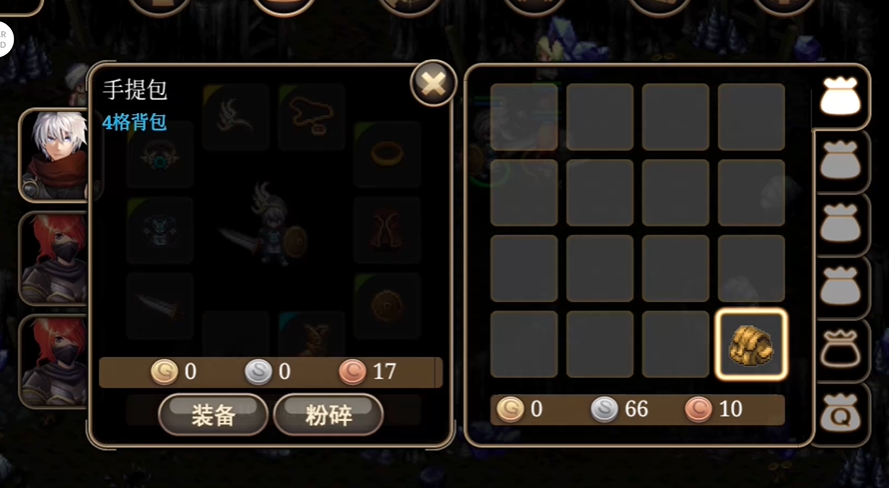Viewport: 889px width, 488px height.
Task: Click the first empty inventory slot
Action: click(x=524, y=117)
